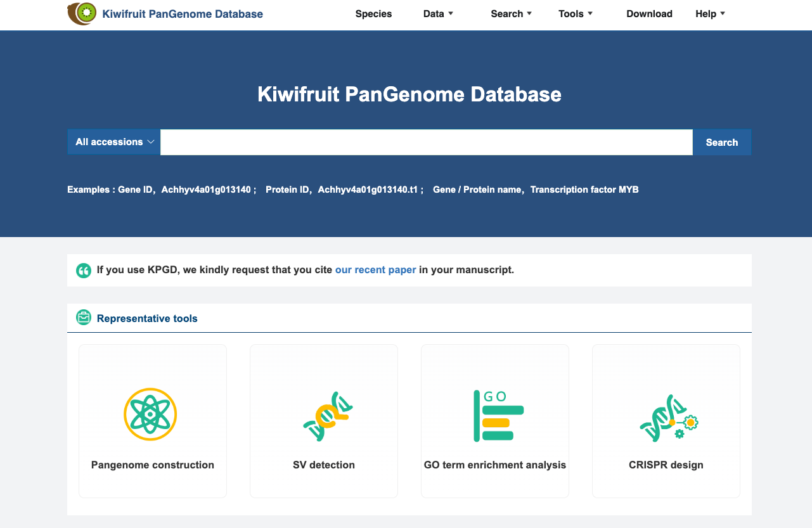Expand the Help menu
Screen dimensions: 812x528
point(710,14)
